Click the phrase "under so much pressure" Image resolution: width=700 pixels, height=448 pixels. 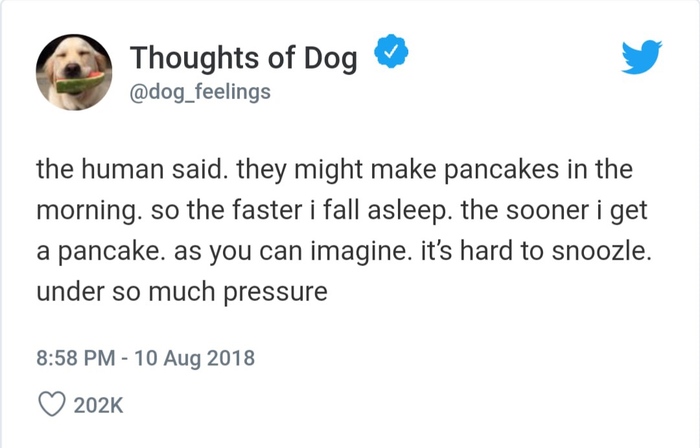182,292
